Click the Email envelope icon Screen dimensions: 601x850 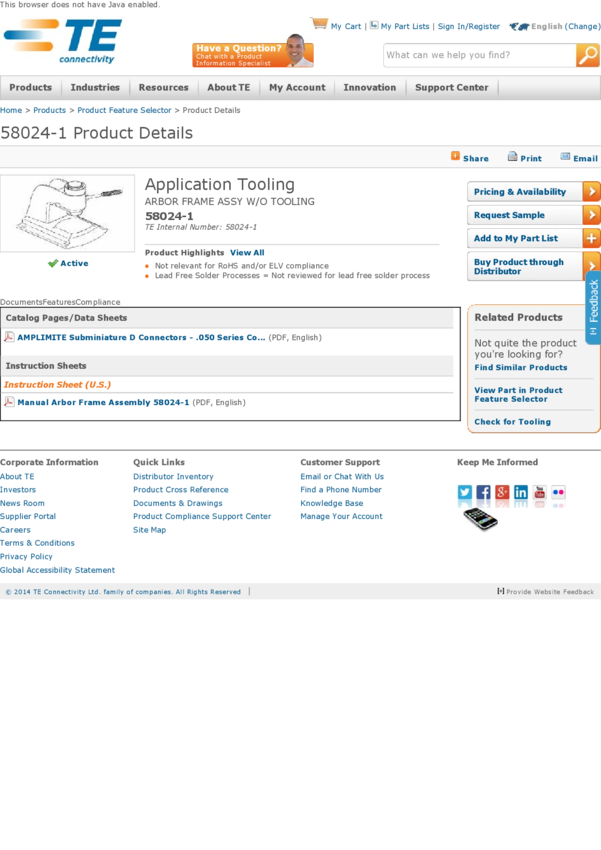pos(565,157)
